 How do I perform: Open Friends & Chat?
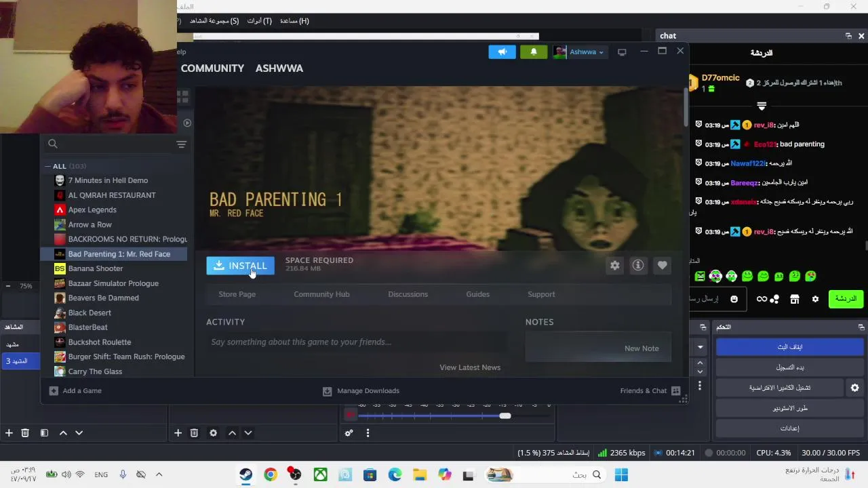pos(650,391)
